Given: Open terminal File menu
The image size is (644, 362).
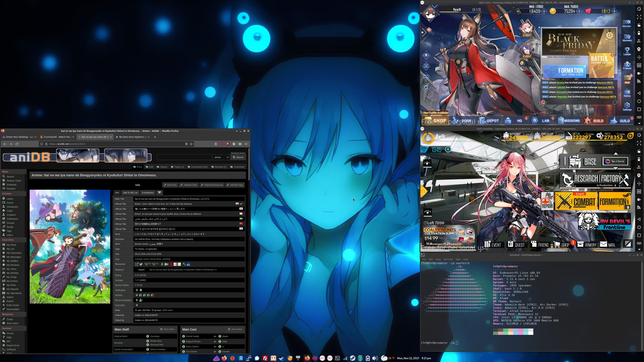Looking at the screenshot, I should click(x=424, y=259).
